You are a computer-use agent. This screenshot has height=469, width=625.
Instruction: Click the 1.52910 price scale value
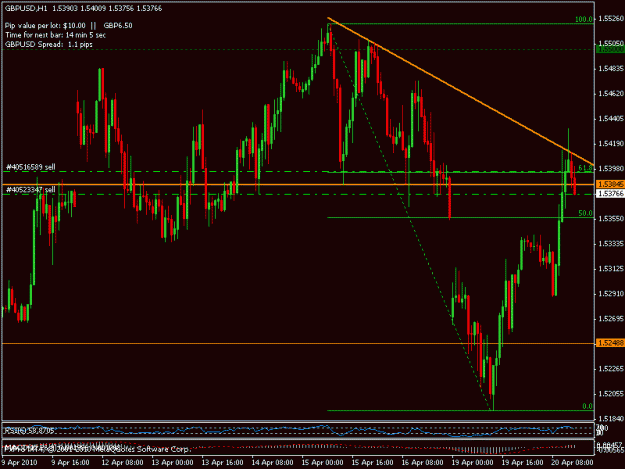click(611, 294)
